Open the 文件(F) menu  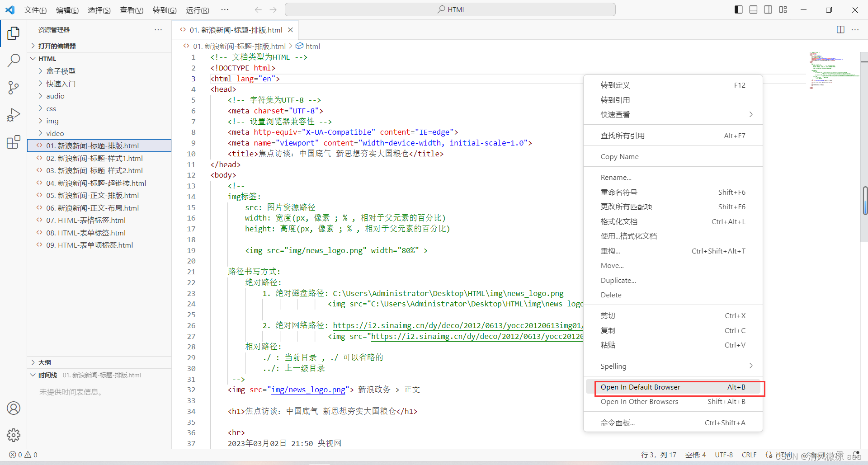click(35, 10)
